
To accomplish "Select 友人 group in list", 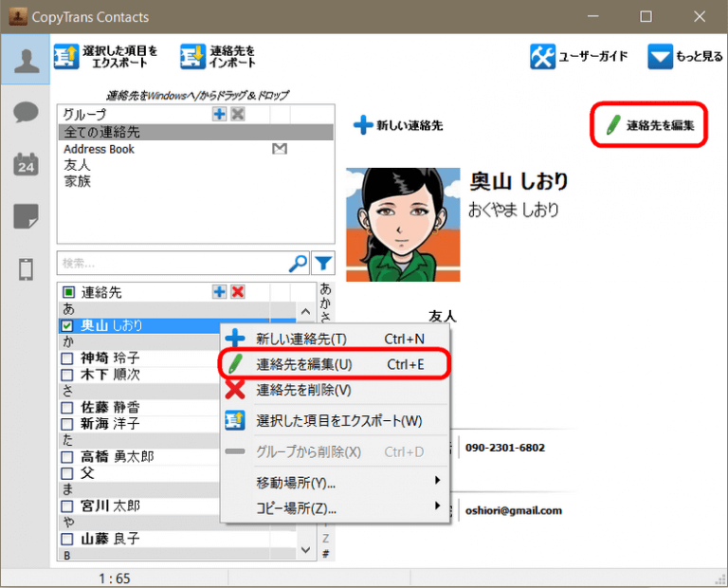I will pos(77,165).
